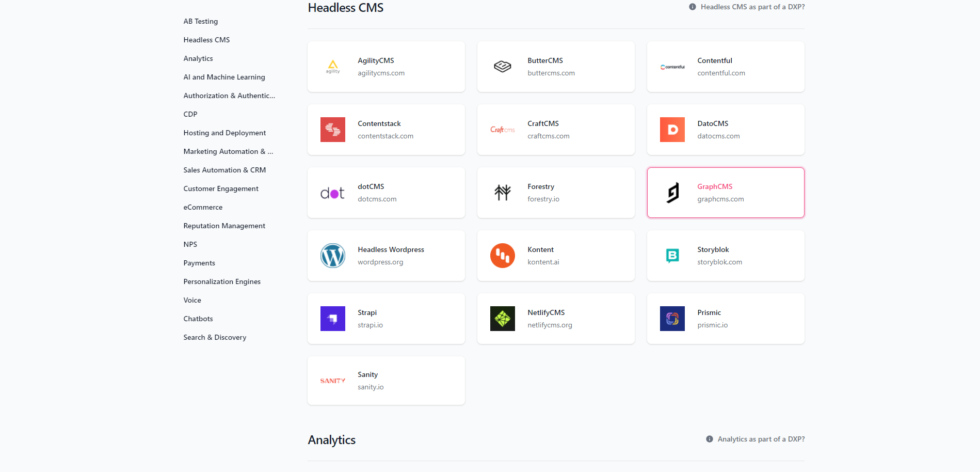
Task: Click Contentstack card title
Action: point(379,123)
